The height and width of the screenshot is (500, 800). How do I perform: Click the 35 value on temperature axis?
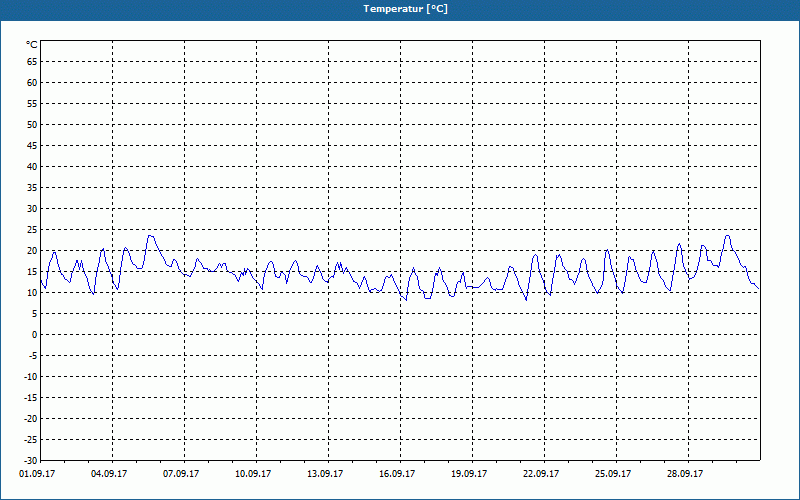pyautogui.click(x=32, y=188)
